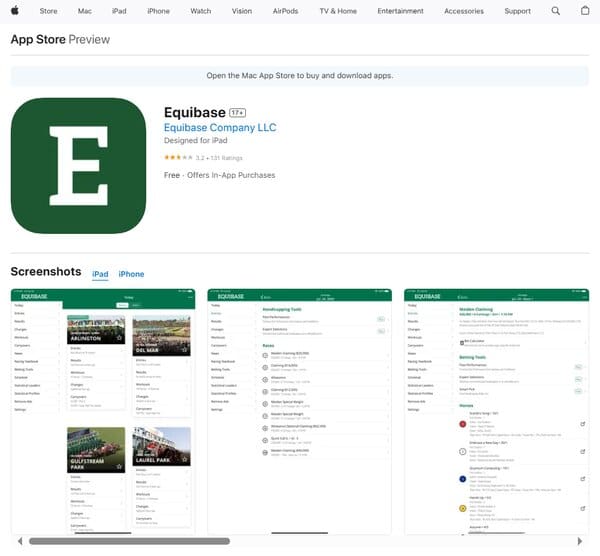Click the Arlington track photo in first screenshot
600x556 pixels.
(96, 330)
